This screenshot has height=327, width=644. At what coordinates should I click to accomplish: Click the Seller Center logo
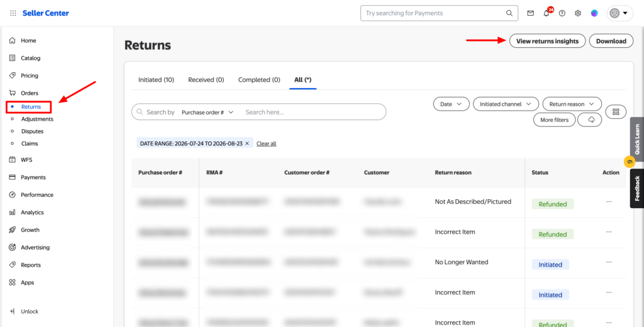[x=45, y=13]
